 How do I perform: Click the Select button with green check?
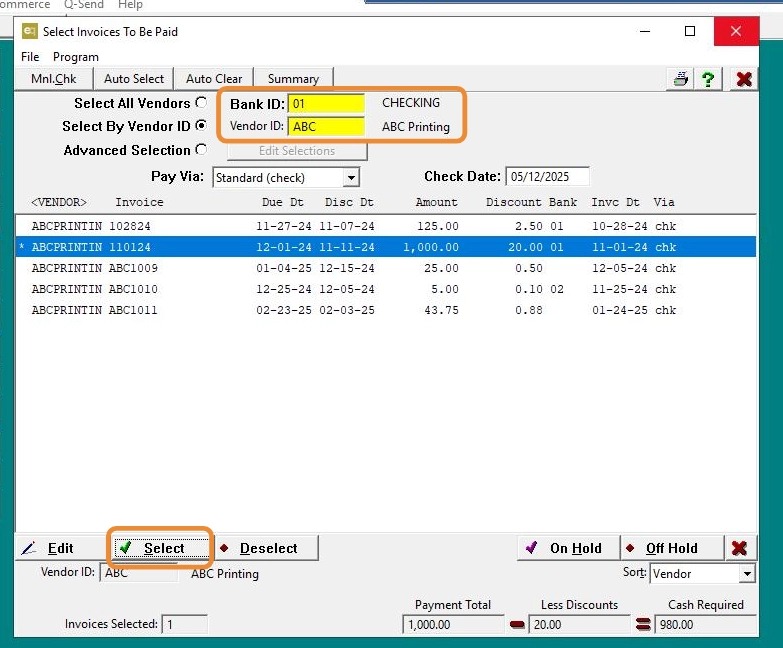162,548
